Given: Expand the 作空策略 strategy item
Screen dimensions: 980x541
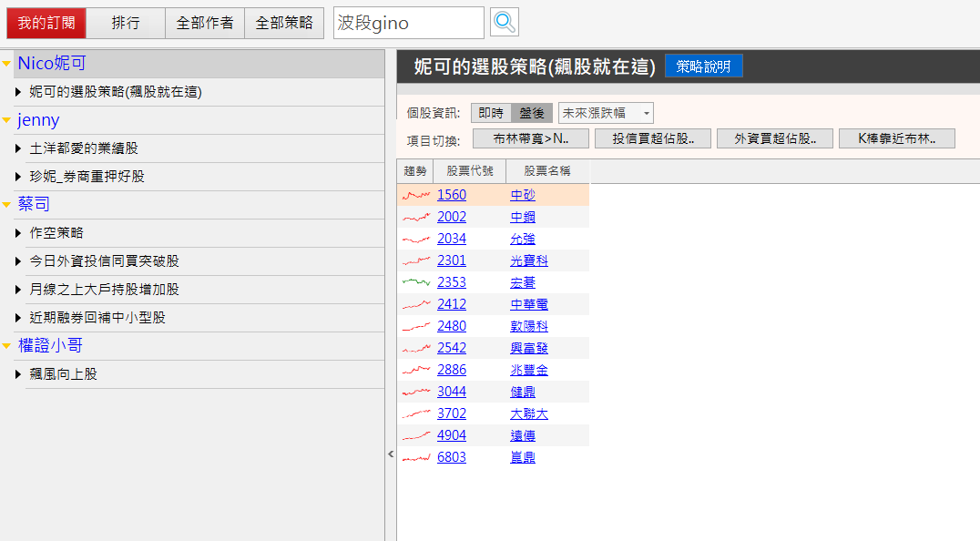Looking at the screenshot, I should click(18, 233).
